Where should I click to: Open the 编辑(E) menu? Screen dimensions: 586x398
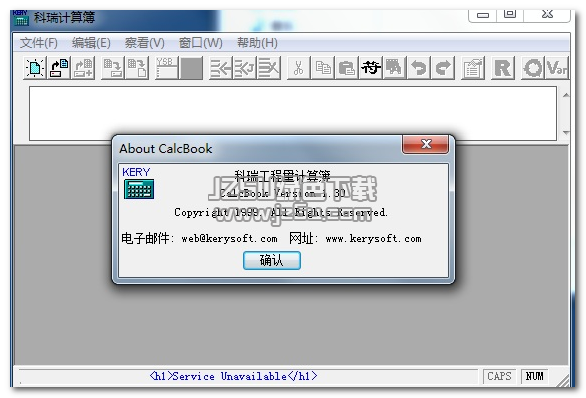click(x=91, y=43)
